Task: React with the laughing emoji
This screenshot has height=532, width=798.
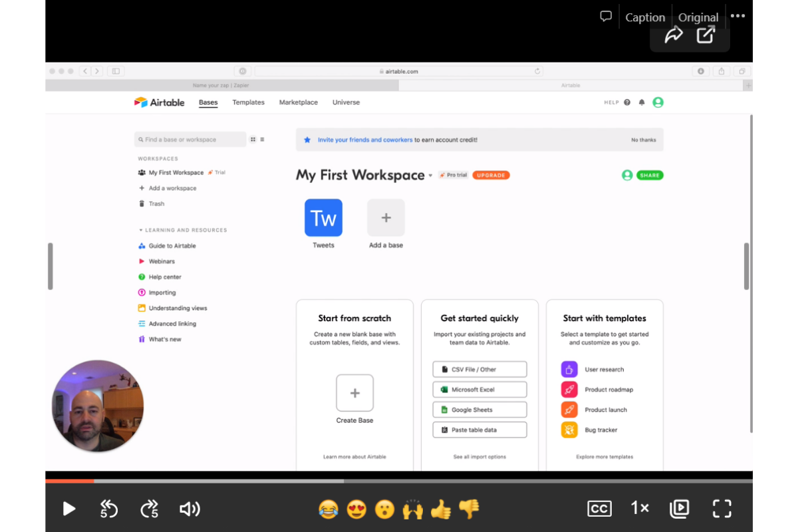Action: (328, 509)
